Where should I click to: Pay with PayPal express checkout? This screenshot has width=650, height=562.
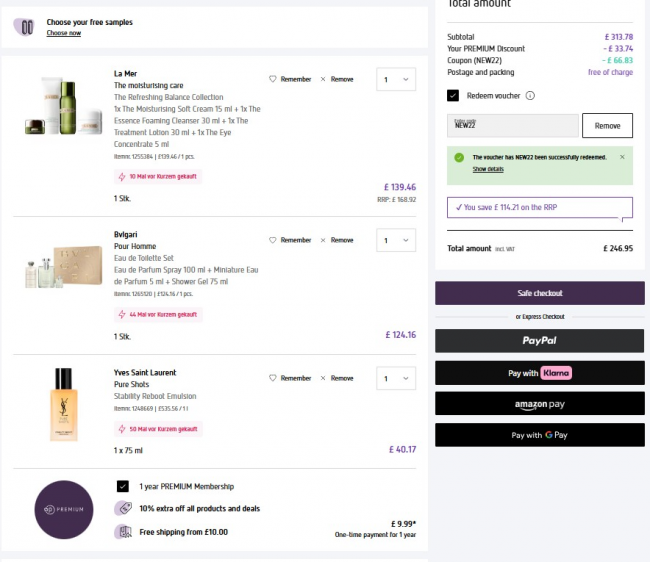(540, 341)
